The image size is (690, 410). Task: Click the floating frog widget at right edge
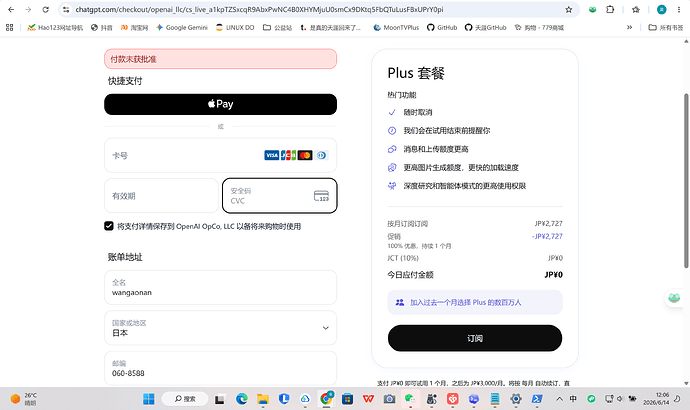pyautogui.click(x=674, y=298)
